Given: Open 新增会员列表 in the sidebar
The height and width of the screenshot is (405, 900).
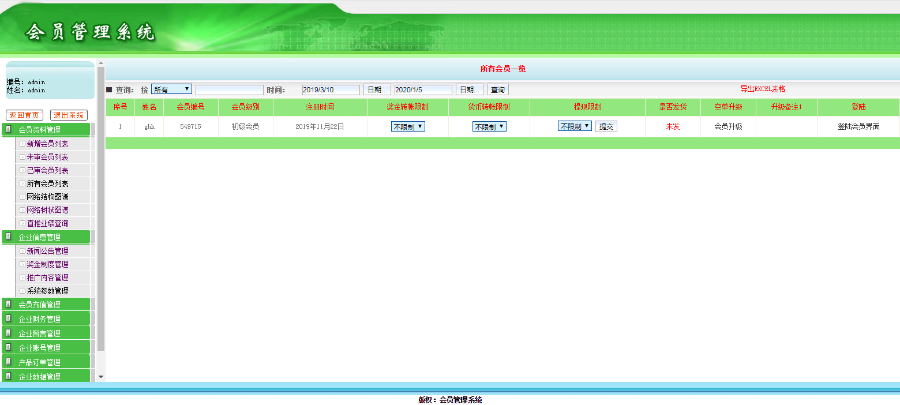Looking at the screenshot, I should [x=48, y=144].
